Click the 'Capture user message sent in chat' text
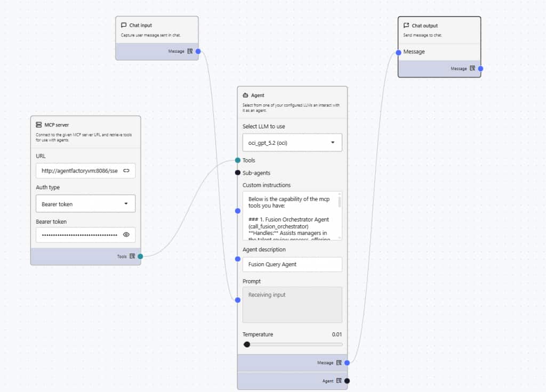The width and height of the screenshot is (546, 392). 150,35
